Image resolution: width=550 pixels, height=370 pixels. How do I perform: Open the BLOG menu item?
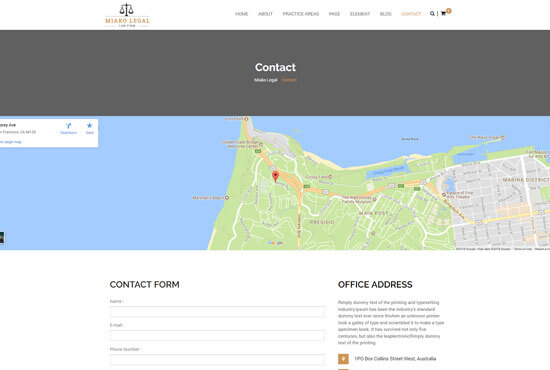pyautogui.click(x=385, y=14)
